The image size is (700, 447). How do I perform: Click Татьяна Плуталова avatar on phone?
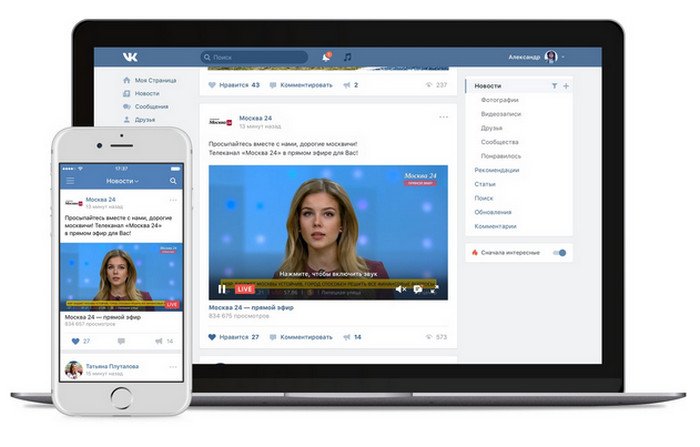click(74, 370)
